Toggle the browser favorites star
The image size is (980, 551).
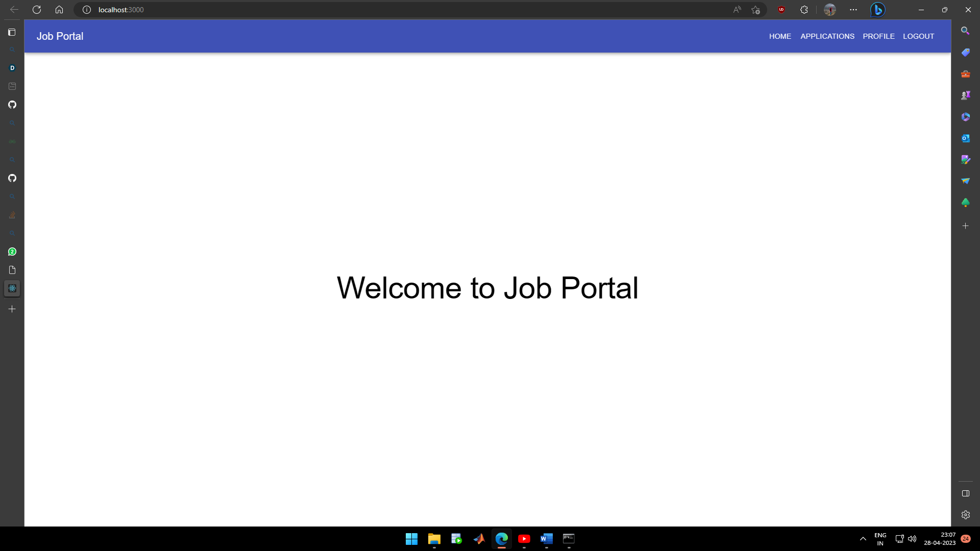coord(755,9)
